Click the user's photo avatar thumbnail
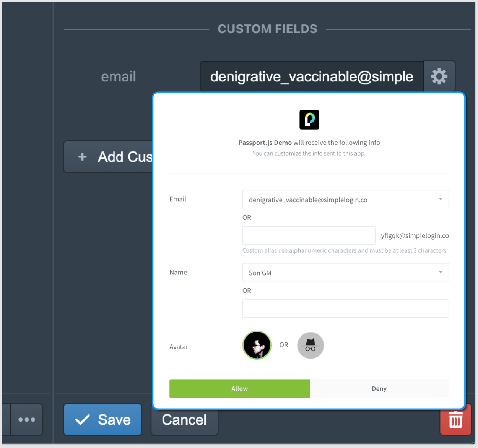Viewport: 478px width, 448px height. pos(257,345)
